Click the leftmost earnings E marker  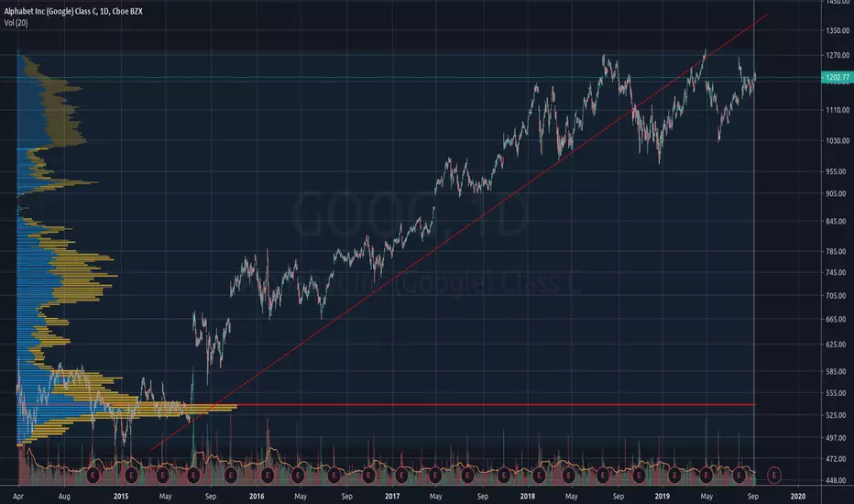93,475
